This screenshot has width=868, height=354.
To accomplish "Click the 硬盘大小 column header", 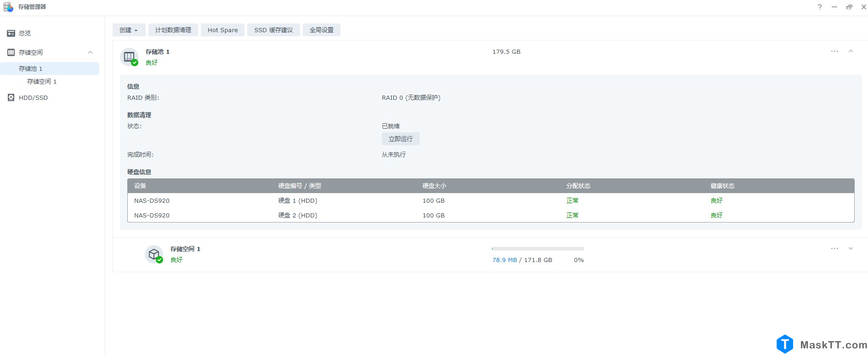I will click(434, 186).
